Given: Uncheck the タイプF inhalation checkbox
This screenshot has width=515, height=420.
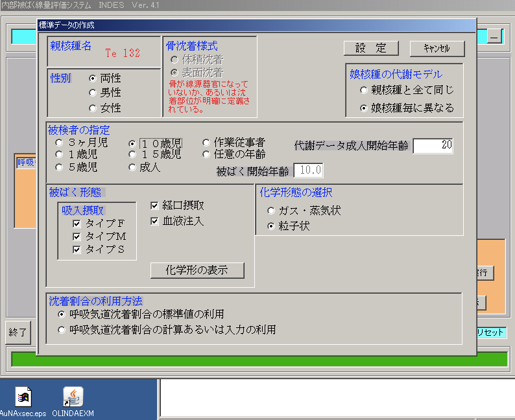Looking at the screenshot, I should (77, 224).
